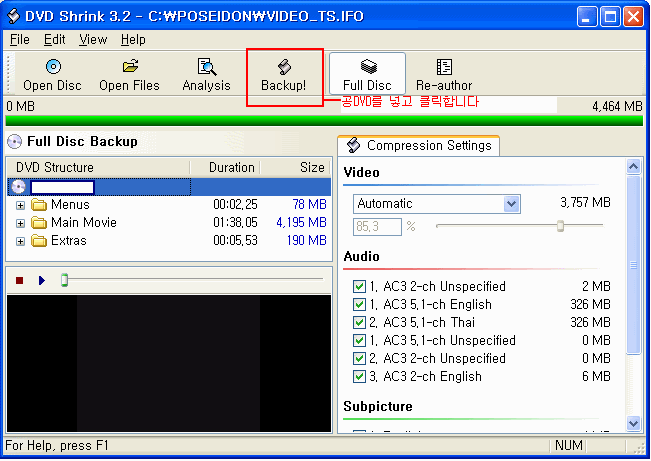Click the preview seek slider handle

pyautogui.click(x=64, y=280)
